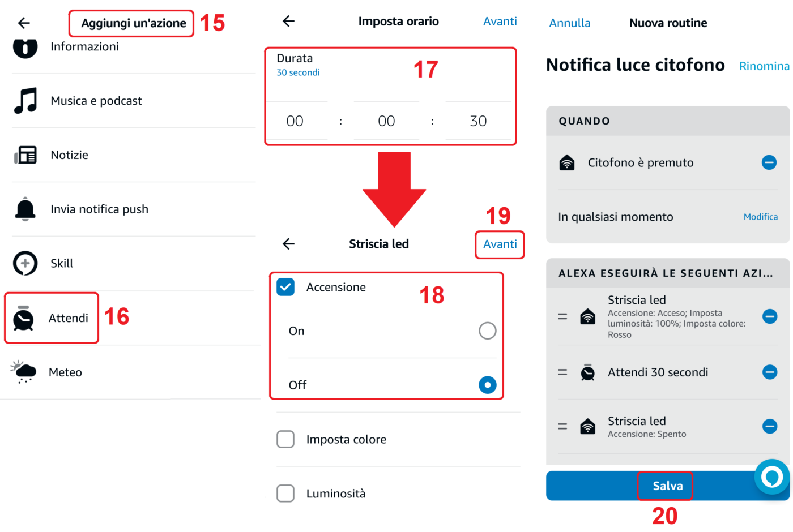The image size is (793, 532).
Task: Delete the Attendi 30 secondi action
Action: [769, 372]
